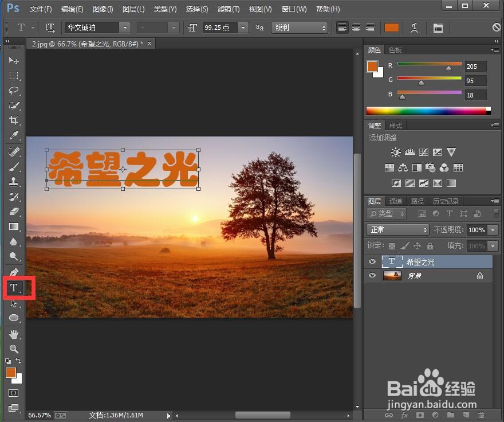
Task: Select the Crop tool
Action: point(14,121)
